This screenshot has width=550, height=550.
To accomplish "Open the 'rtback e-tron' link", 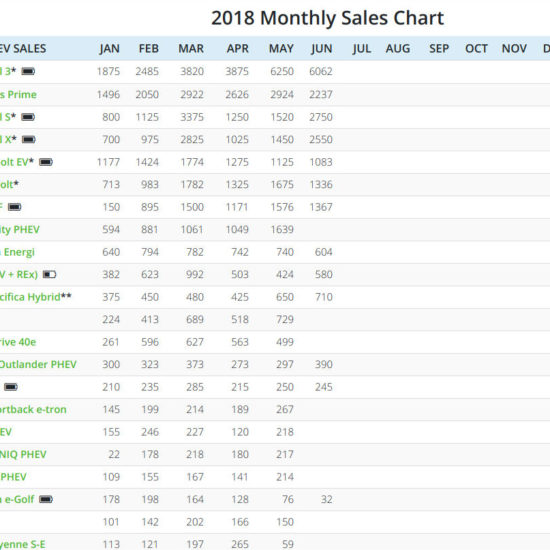I will [33, 409].
